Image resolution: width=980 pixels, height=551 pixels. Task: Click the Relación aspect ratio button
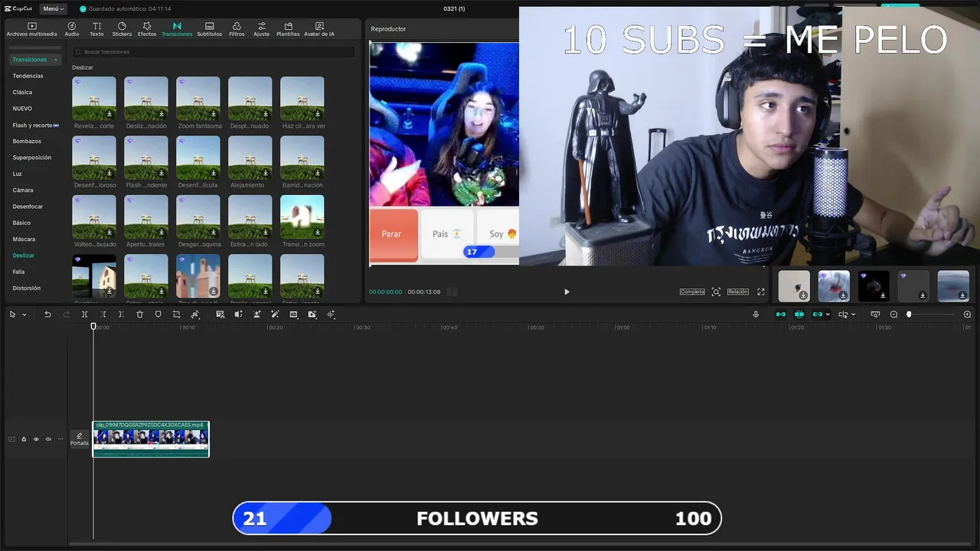tap(738, 292)
